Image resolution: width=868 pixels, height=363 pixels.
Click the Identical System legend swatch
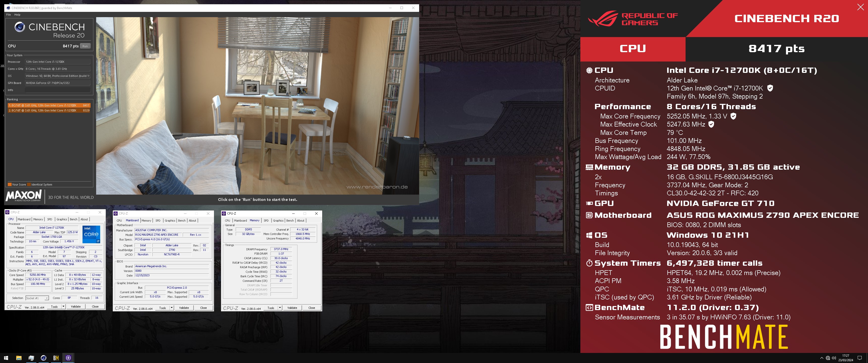point(29,185)
